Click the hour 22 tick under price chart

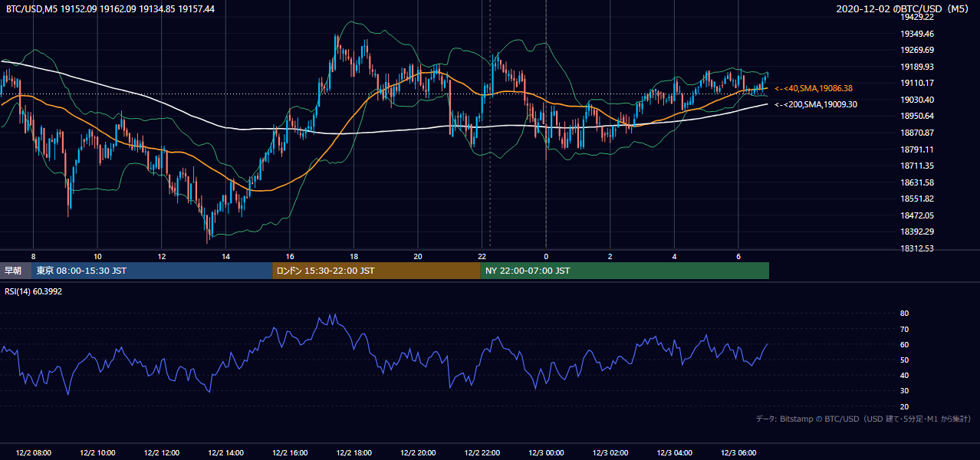482,256
